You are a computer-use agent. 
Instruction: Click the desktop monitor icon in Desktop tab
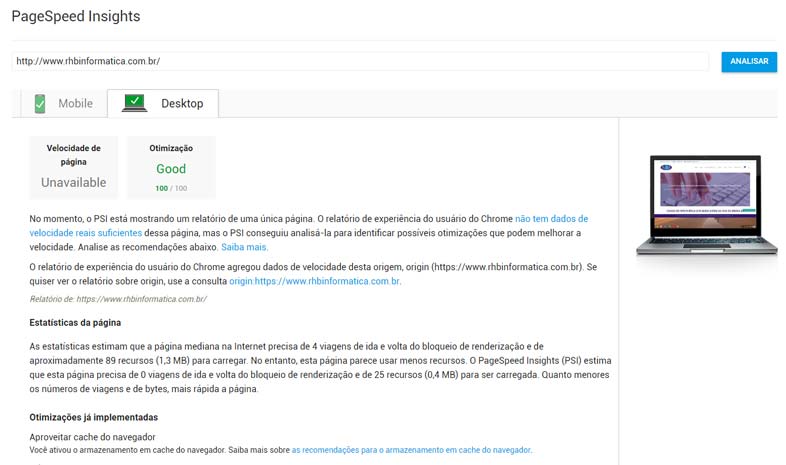(x=134, y=103)
